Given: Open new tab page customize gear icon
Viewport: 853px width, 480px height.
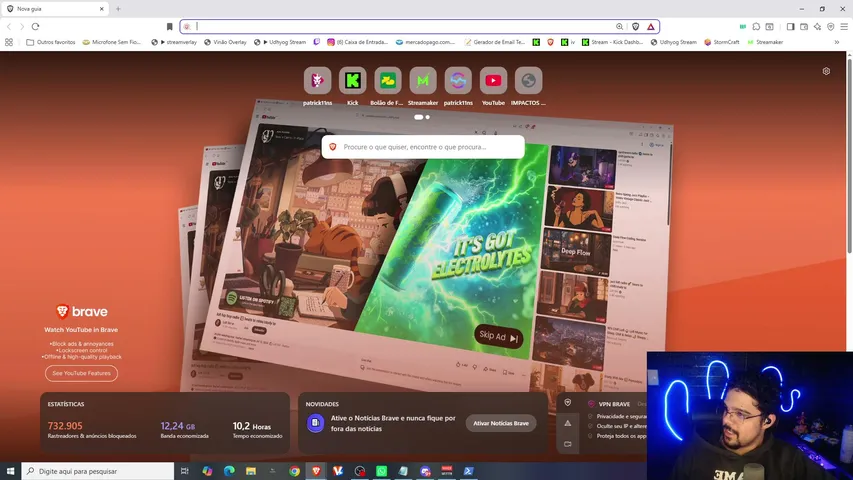Looking at the screenshot, I should click(826, 71).
